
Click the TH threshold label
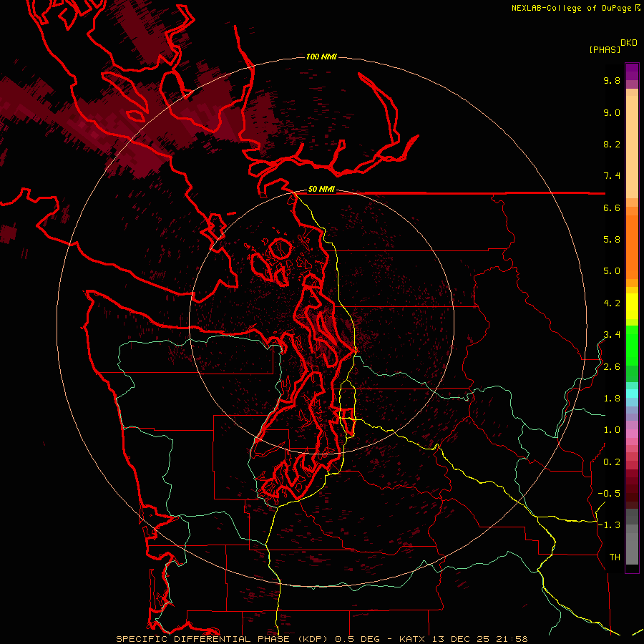coord(615,557)
